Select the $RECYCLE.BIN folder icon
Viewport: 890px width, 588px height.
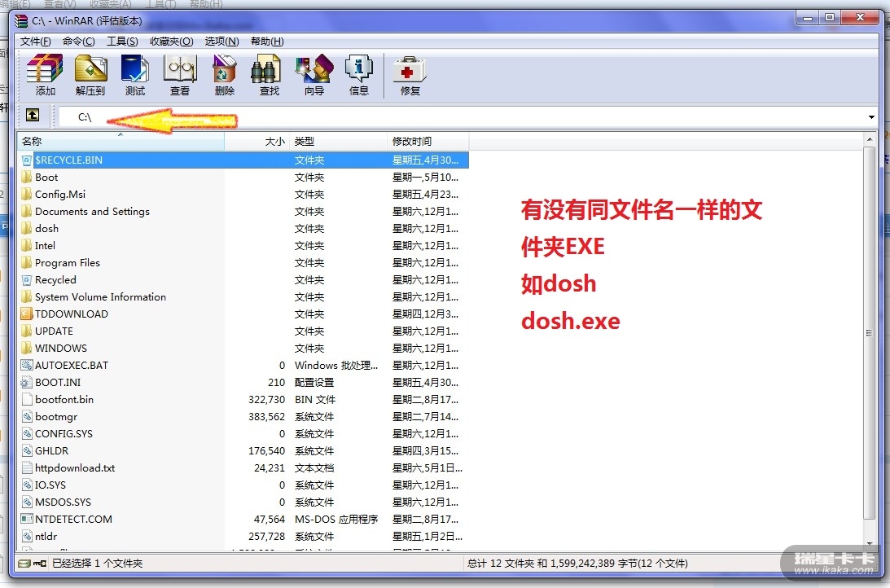(x=27, y=160)
